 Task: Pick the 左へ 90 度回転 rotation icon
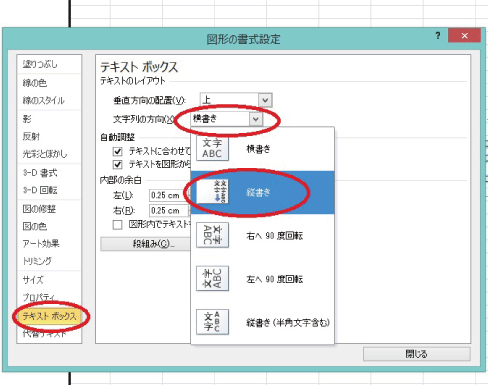click(212, 278)
